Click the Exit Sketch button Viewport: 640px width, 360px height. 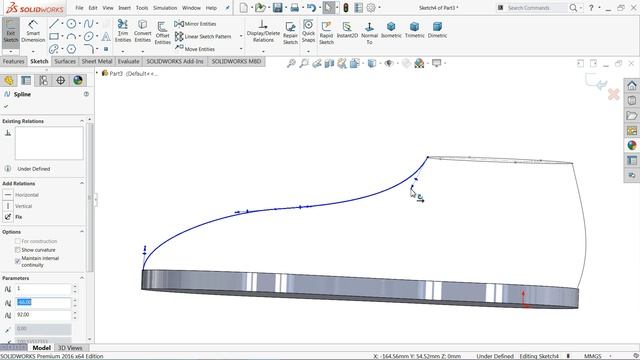(11, 32)
